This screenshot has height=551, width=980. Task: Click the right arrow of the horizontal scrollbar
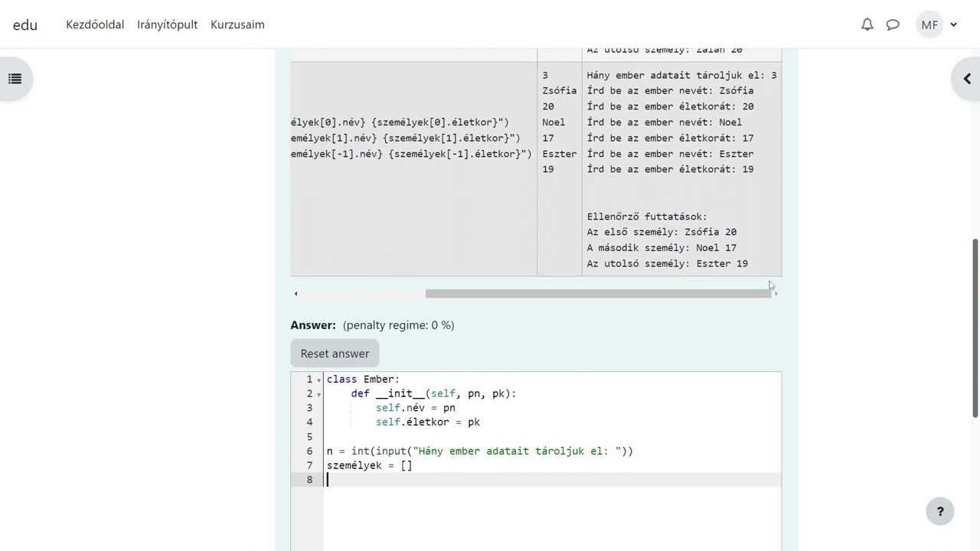pyautogui.click(x=776, y=293)
